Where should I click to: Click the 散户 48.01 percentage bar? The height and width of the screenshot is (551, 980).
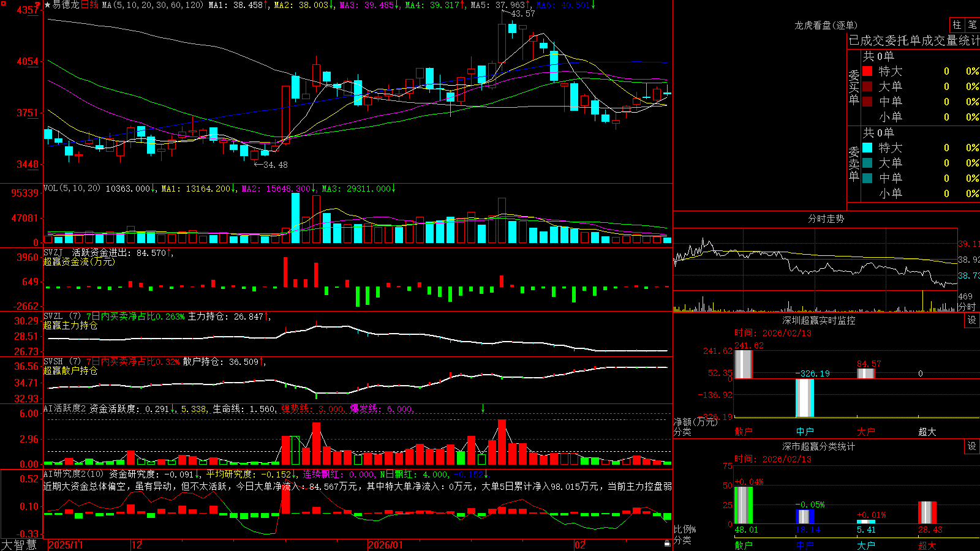[x=744, y=505]
